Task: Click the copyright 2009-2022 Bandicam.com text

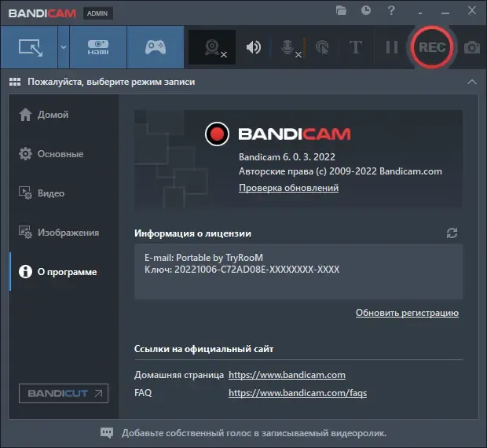Action: pyautogui.click(x=340, y=171)
